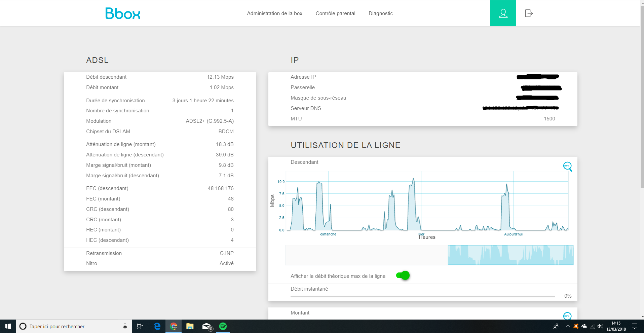Open the Action Center notifications icon
The image size is (644, 333).
635,326
